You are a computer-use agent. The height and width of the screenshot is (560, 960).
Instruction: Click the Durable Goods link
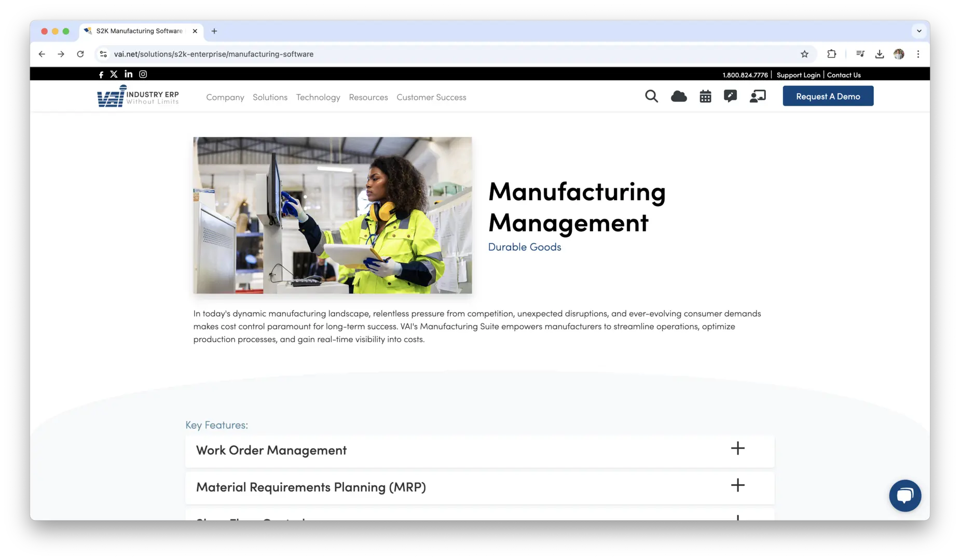(x=525, y=247)
